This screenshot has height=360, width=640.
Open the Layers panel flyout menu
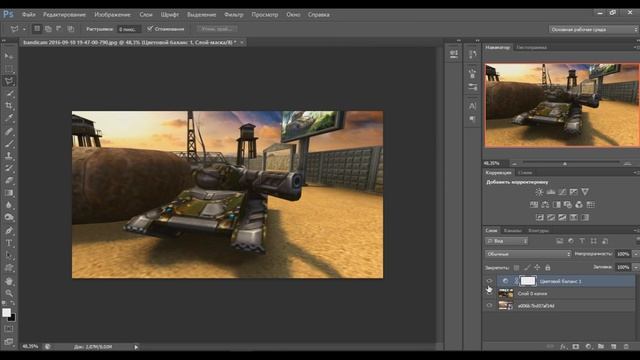[x=637, y=231]
